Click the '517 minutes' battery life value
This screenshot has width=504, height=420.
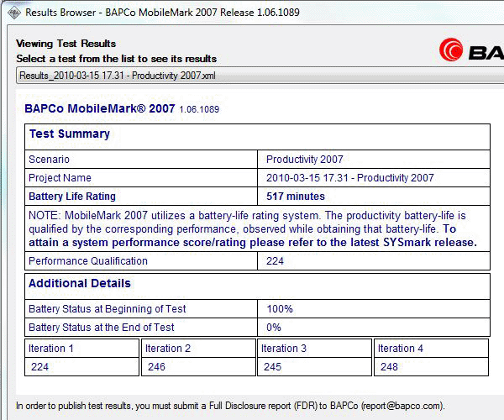coord(296,197)
